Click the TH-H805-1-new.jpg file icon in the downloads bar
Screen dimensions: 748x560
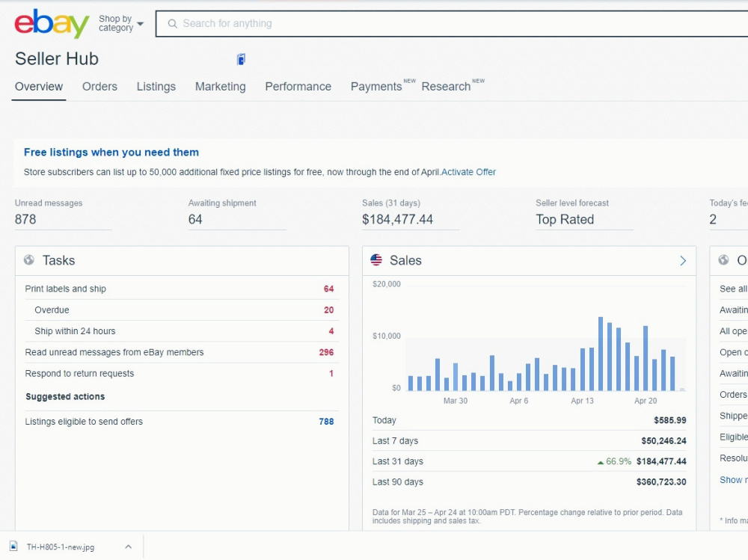[x=13, y=546]
